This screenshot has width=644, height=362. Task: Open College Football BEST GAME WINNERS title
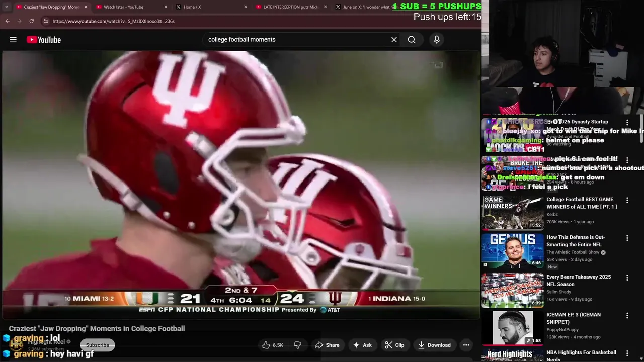[x=582, y=203]
